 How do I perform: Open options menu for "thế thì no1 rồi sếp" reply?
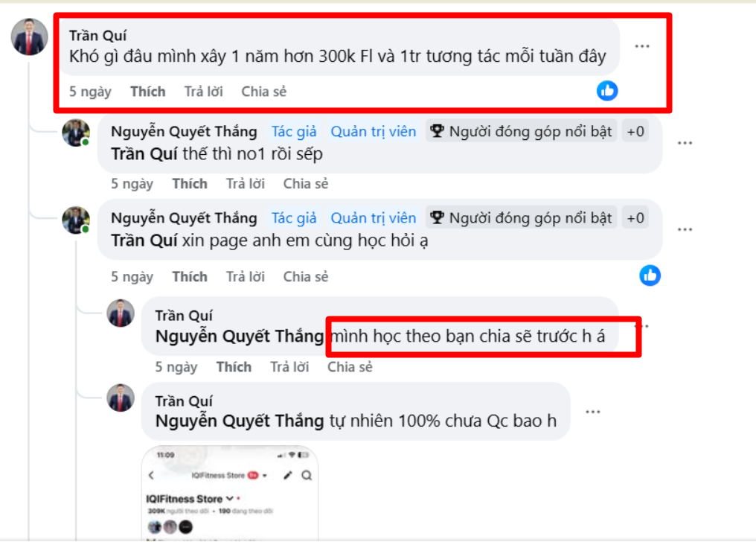point(685,143)
